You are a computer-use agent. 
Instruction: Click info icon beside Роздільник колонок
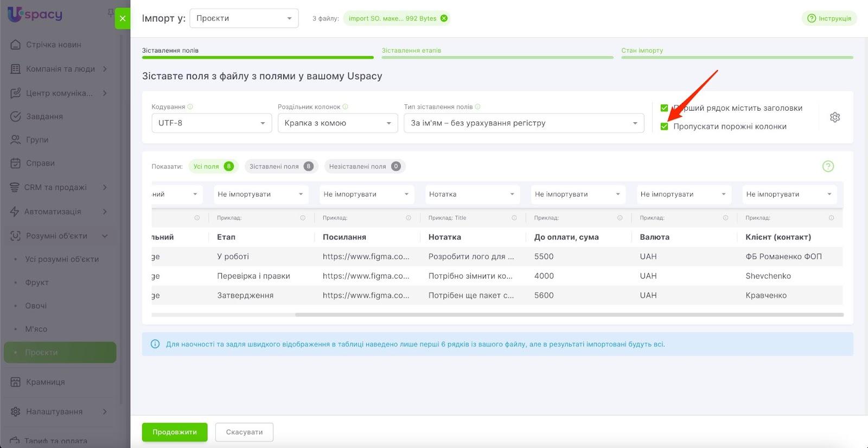pyautogui.click(x=346, y=107)
